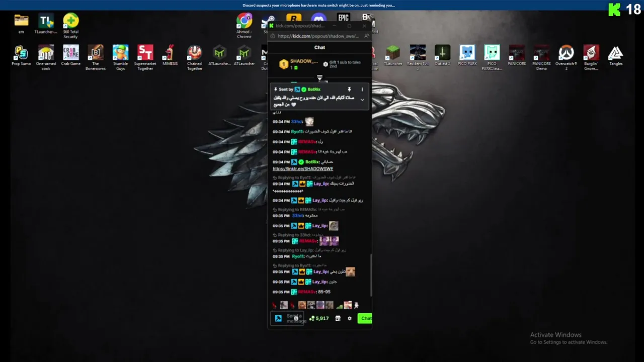Launch Supermarket Together shortcut

coord(145,58)
